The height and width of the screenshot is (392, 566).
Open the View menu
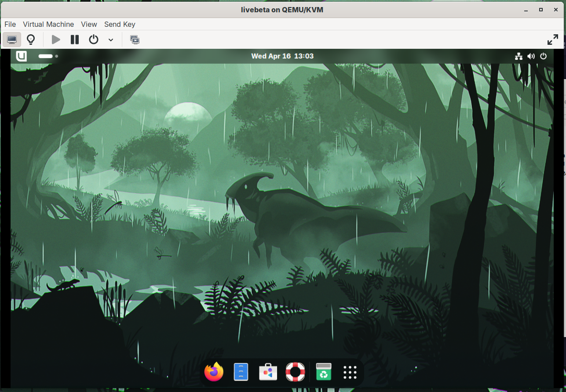pyautogui.click(x=89, y=24)
